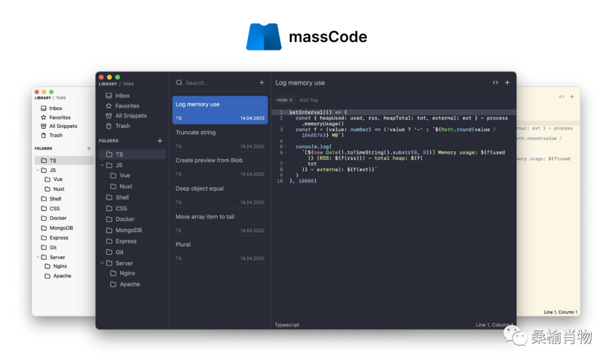
Task: Click the Add Tag field
Action: click(x=309, y=100)
